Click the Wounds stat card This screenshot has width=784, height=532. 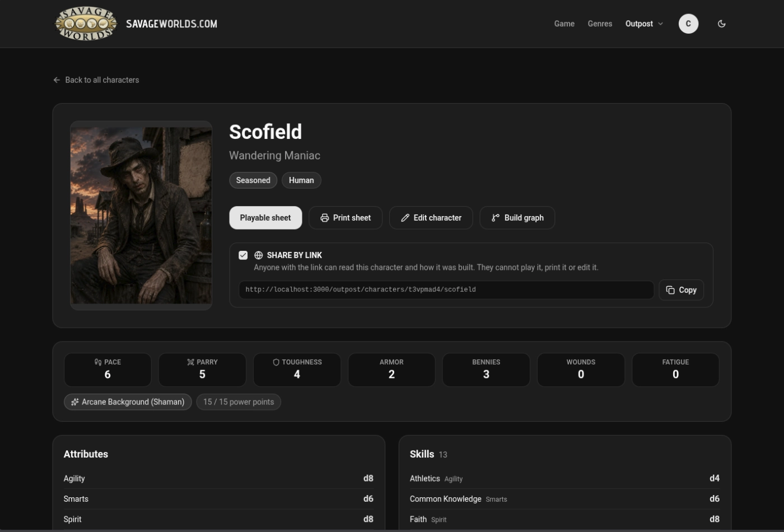coord(581,370)
